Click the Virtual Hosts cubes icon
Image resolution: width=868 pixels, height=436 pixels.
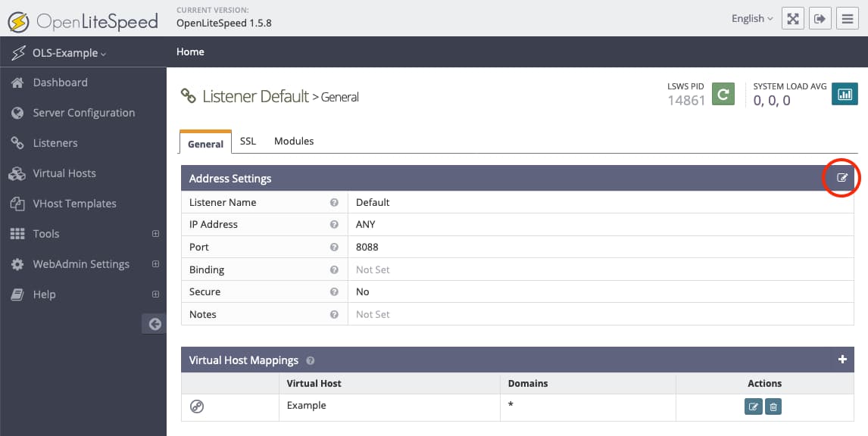pos(17,173)
